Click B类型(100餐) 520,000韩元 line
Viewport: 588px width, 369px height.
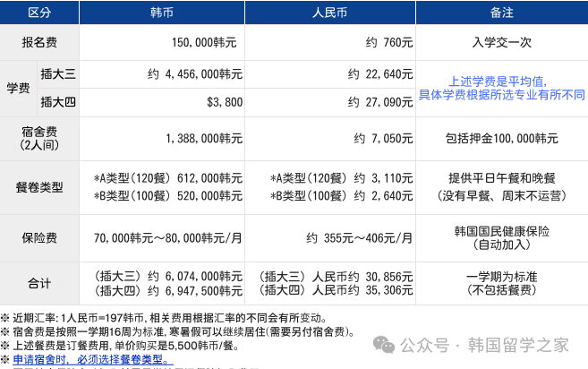click(168, 195)
